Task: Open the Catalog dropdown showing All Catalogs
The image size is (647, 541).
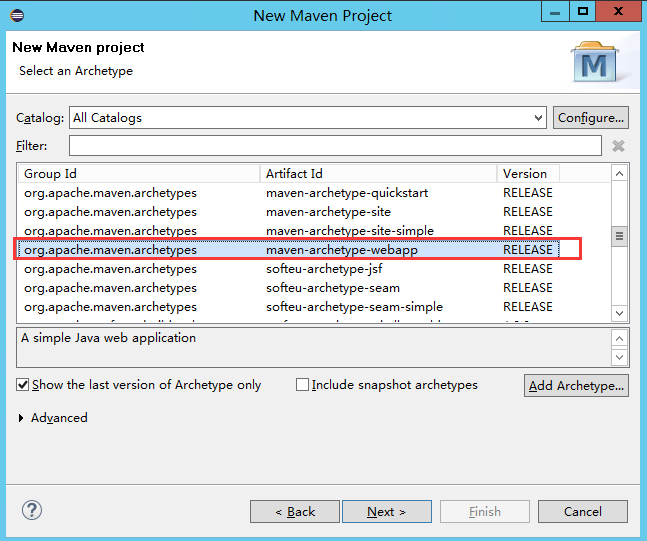Action: 308,118
